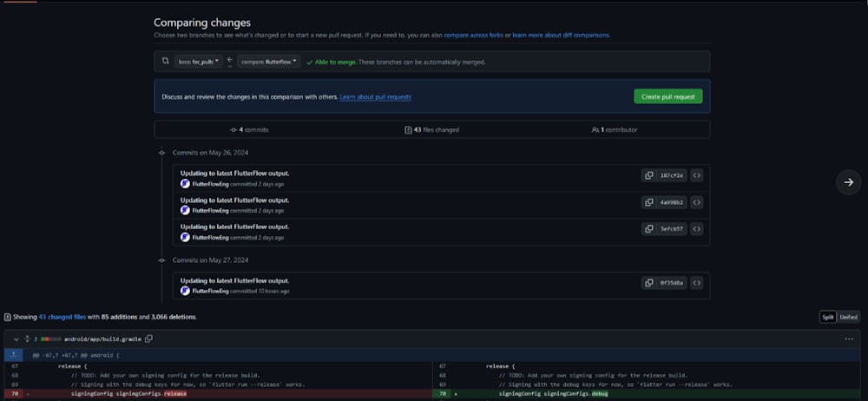This screenshot has height=401, width=868.
Task: Open FlutterFlowEng avatar on the 3efcb57 commit
Action: (186, 237)
